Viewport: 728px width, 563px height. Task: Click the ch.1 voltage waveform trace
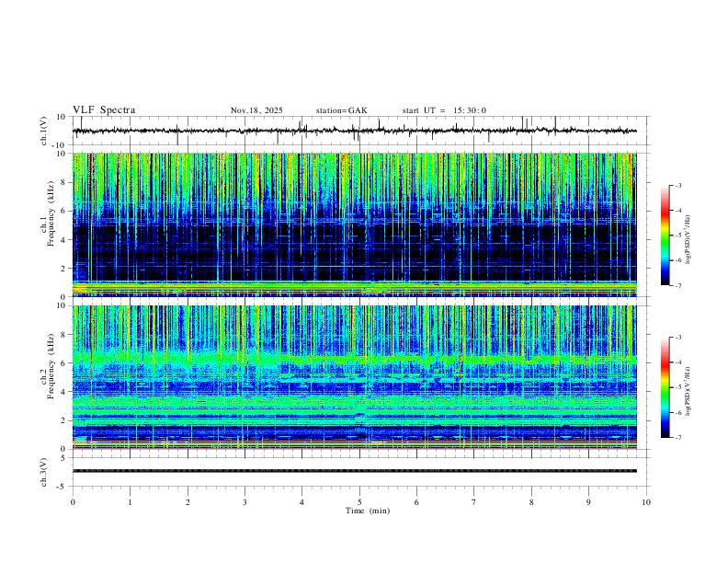[x=354, y=131]
